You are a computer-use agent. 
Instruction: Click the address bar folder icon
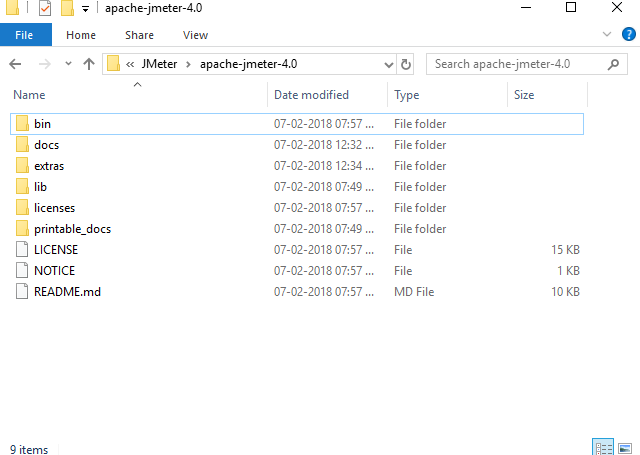coord(113,64)
